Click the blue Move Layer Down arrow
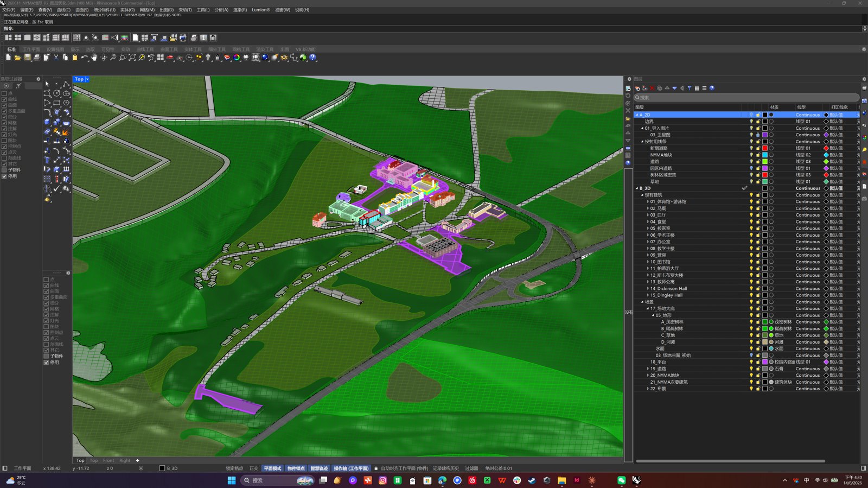 coord(674,88)
